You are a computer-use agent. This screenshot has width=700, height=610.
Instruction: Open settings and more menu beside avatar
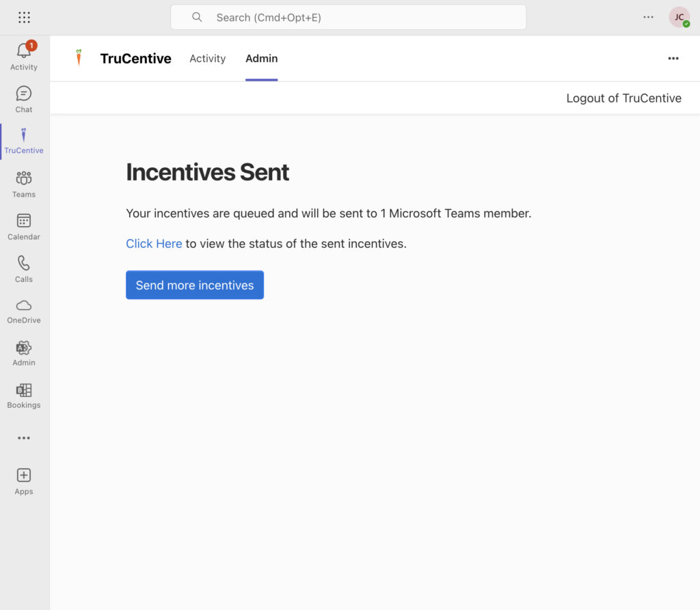tap(648, 17)
